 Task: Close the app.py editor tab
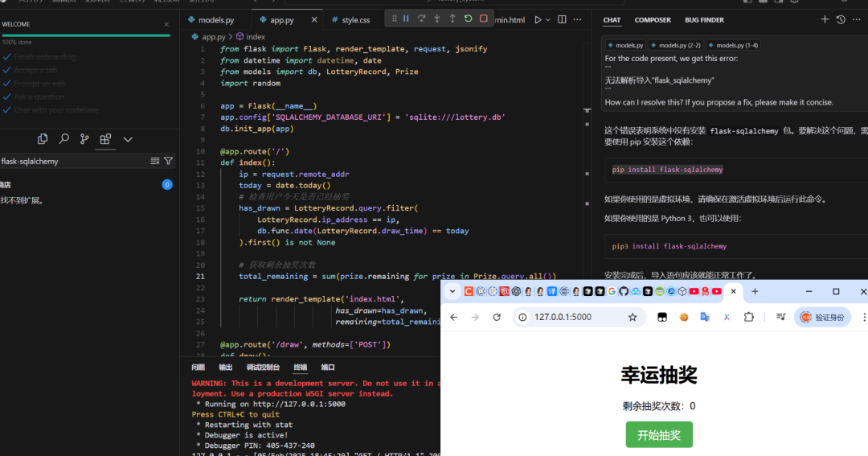point(314,20)
